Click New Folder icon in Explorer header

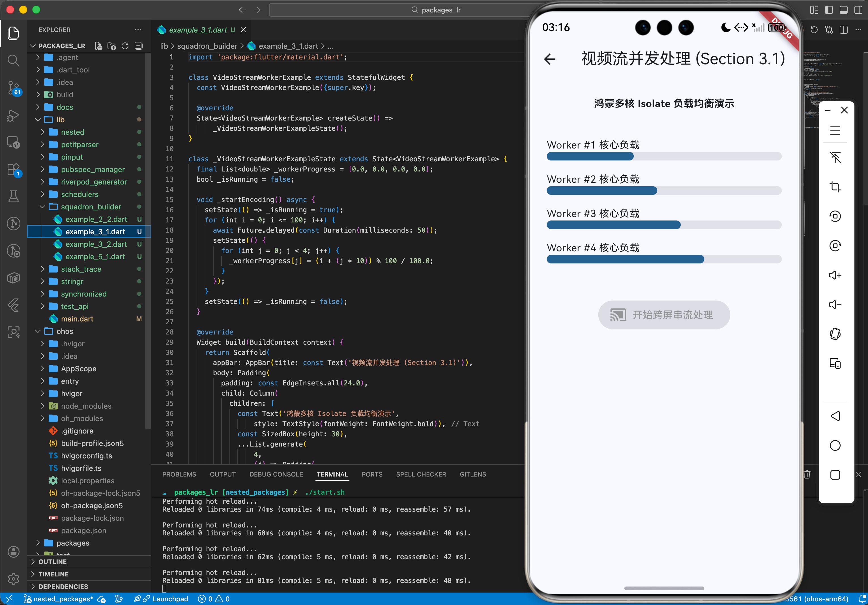click(111, 46)
